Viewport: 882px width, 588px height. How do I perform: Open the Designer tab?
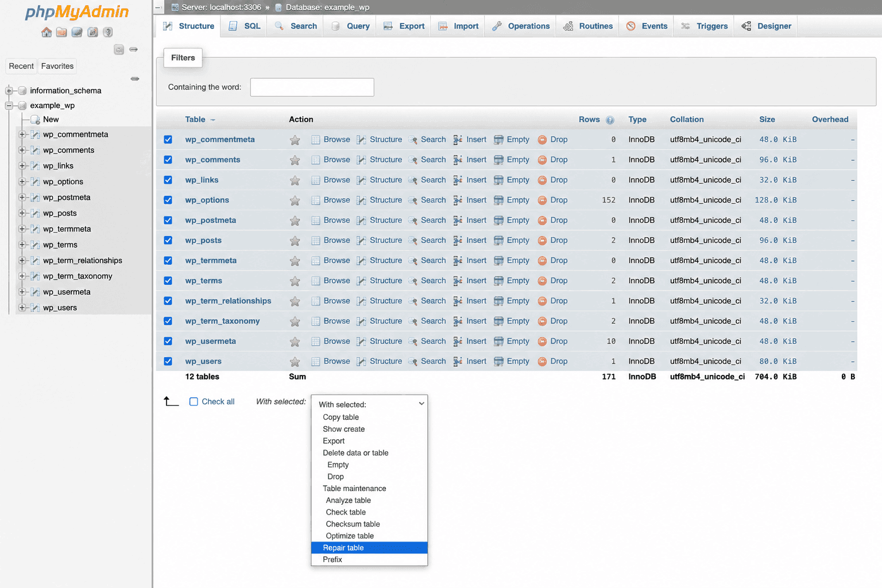point(766,26)
